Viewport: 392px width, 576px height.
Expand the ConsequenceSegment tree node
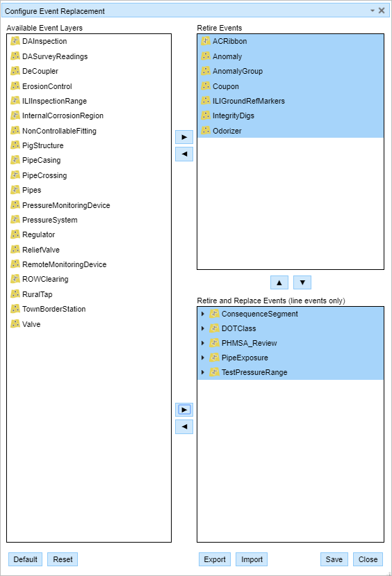[x=203, y=314]
